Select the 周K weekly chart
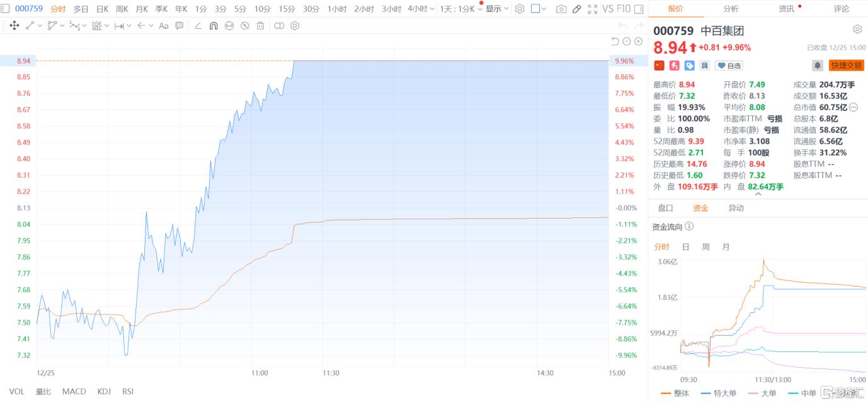The height and width of the screenshot is (403, 868). [x=122, y=9]
